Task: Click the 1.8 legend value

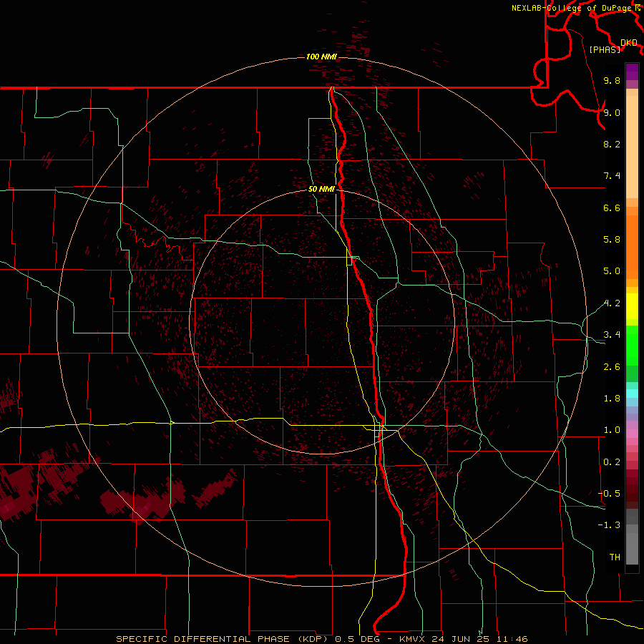Action: click(612, 399)
